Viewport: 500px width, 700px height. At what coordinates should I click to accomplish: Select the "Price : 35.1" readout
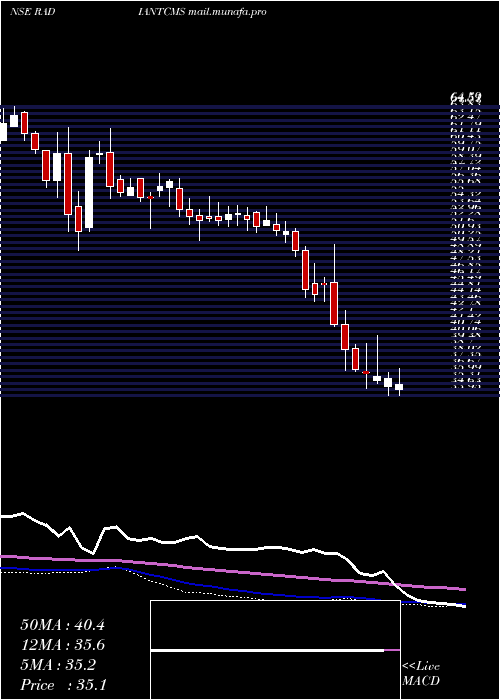63,685
